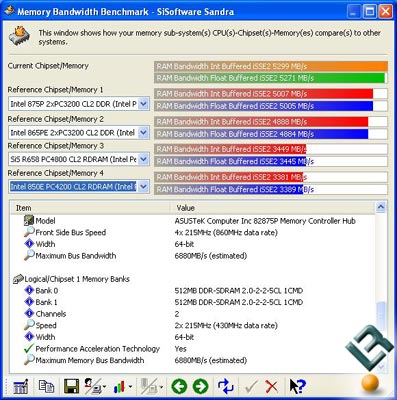This screenshot has height=400, width=397.
Task: Click the list scroll-up arrow
Action: click(381, 207)
